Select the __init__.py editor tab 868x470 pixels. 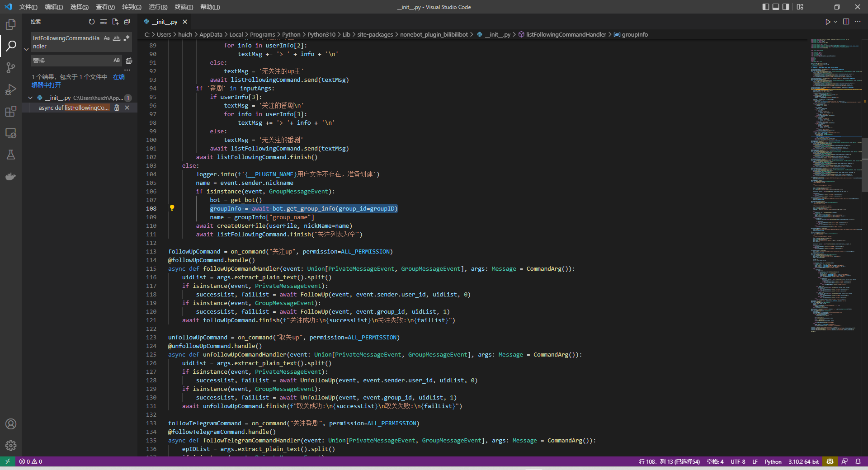coord(164,21)
